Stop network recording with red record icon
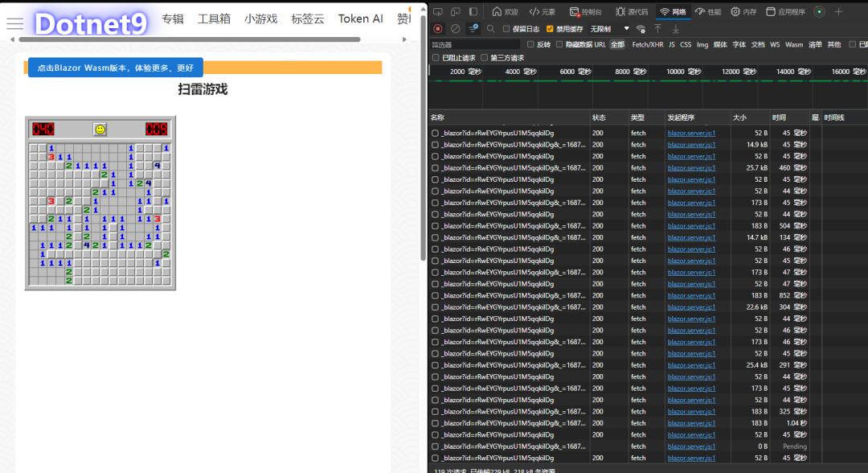The image size is (868, 473). point(438,29)
